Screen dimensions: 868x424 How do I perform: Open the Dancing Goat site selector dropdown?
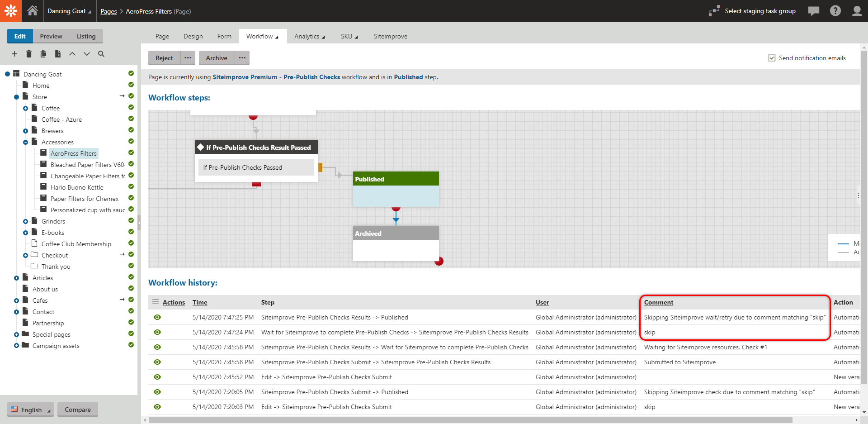[69, 11]
